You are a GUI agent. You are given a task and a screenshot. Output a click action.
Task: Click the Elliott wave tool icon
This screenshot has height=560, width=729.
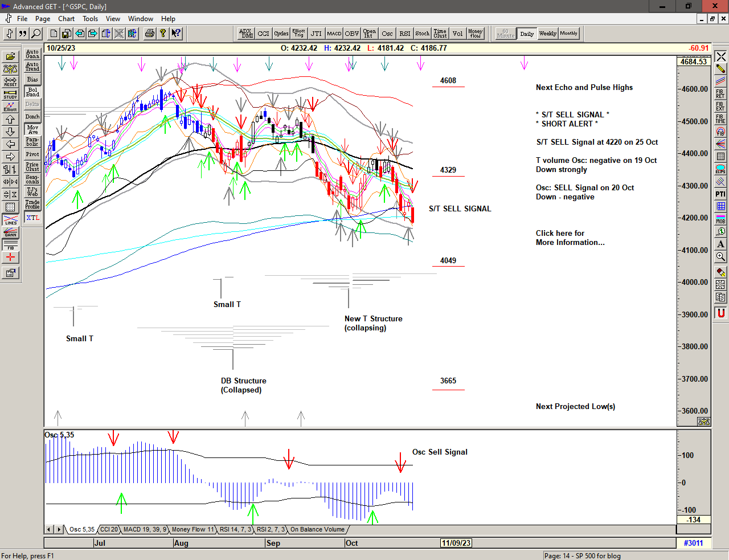tap(10, 107)
